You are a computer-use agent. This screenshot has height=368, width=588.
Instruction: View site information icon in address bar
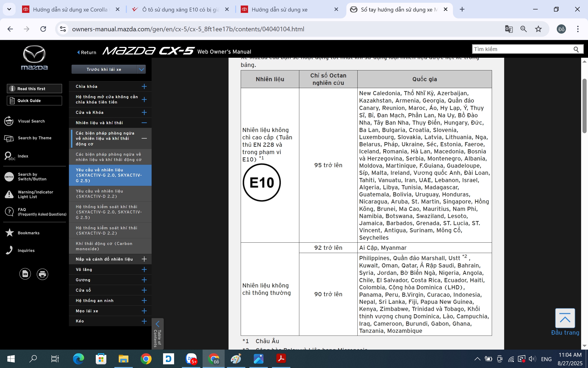point(63,29)
